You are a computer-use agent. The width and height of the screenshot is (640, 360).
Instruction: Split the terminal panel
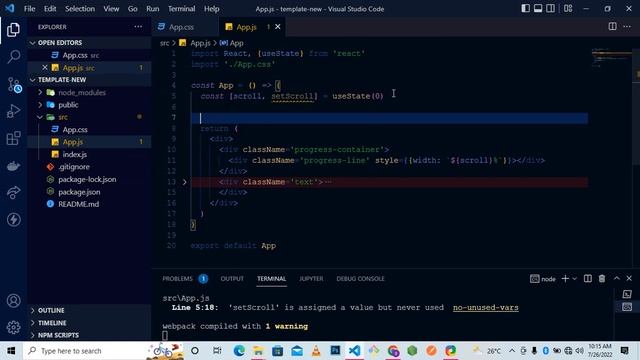tap(587, 278)
